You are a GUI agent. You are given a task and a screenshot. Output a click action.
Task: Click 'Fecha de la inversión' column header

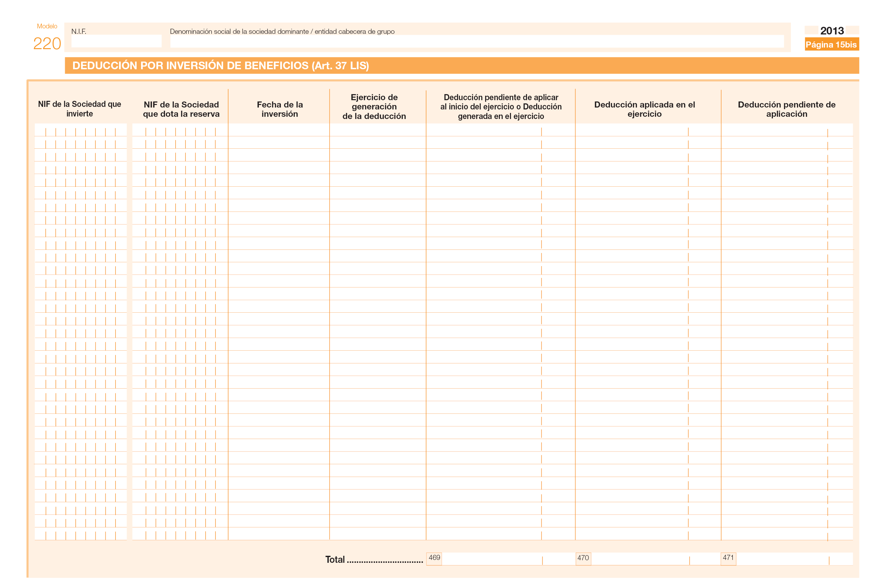pyautogui.click(x=280, y=109)
